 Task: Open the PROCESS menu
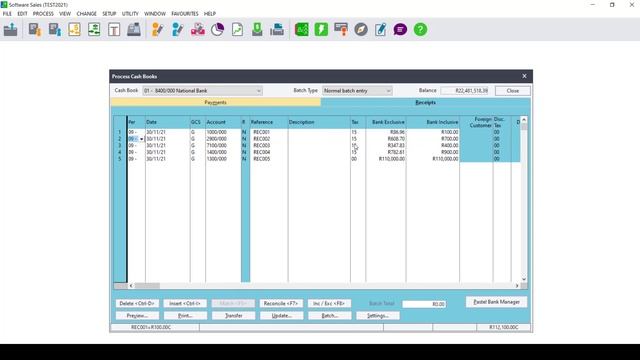pos(43,13)
